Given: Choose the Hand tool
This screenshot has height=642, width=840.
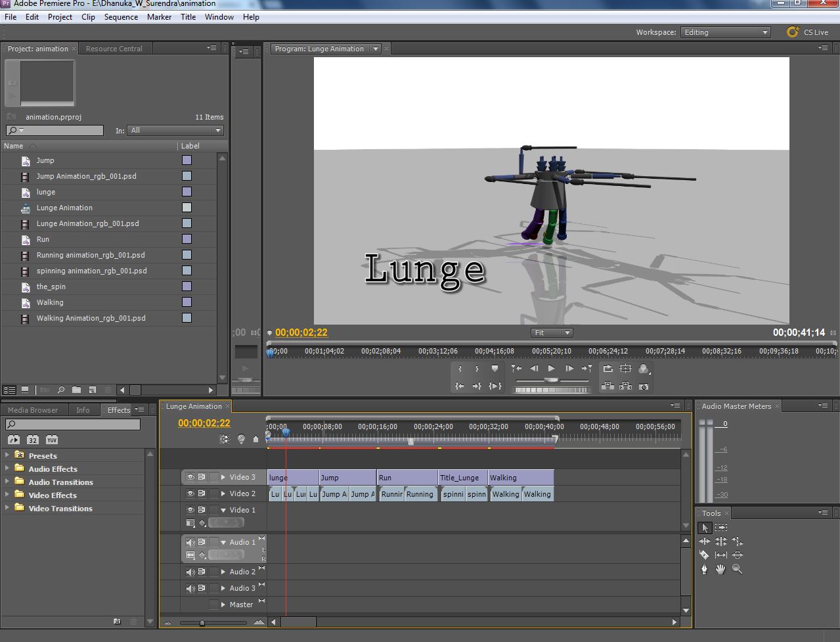Looking at the screenshot, I should click(720, 570).
